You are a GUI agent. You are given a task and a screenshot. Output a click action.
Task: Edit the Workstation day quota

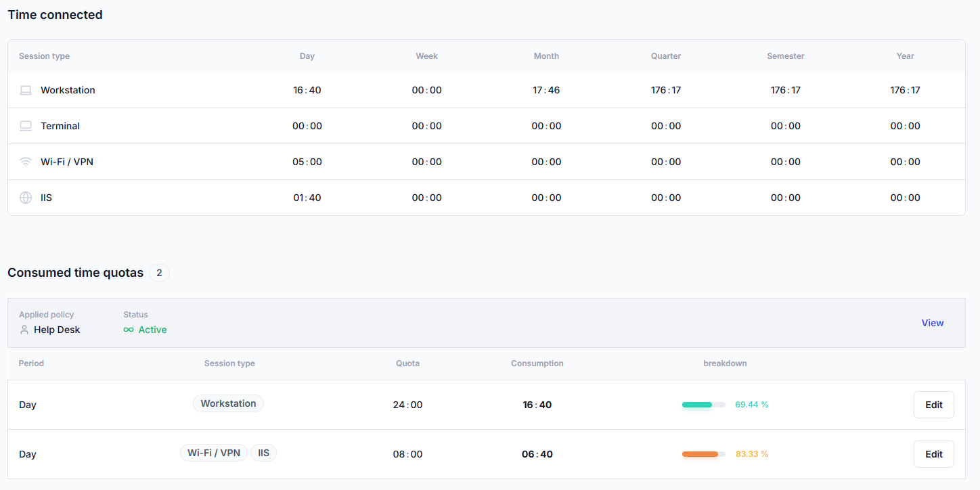933,405
